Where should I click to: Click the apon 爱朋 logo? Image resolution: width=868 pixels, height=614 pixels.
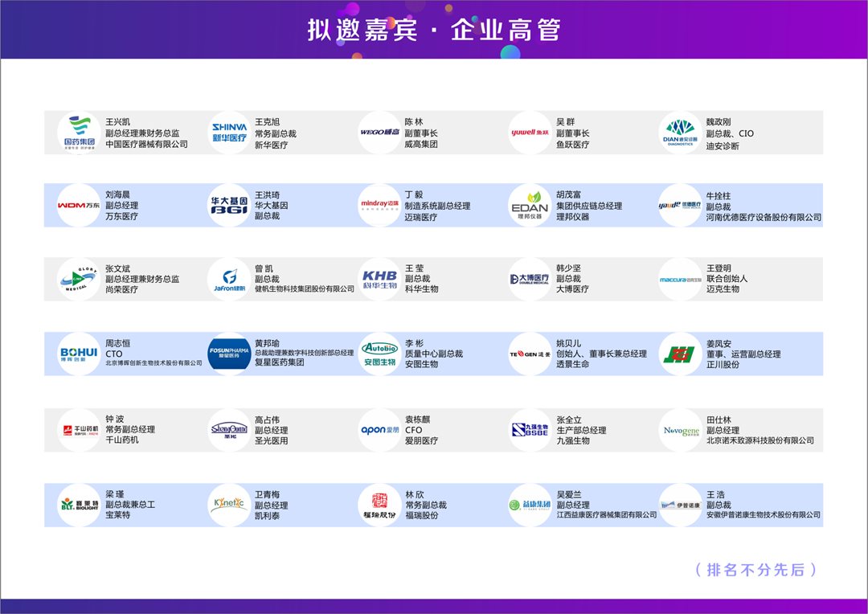[x=379, y=430]
